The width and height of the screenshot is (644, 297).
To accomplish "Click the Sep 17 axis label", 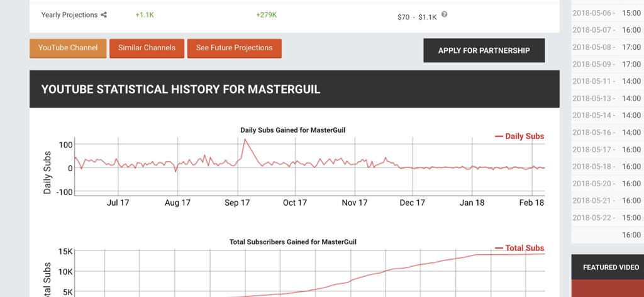I will coord(237,203).
